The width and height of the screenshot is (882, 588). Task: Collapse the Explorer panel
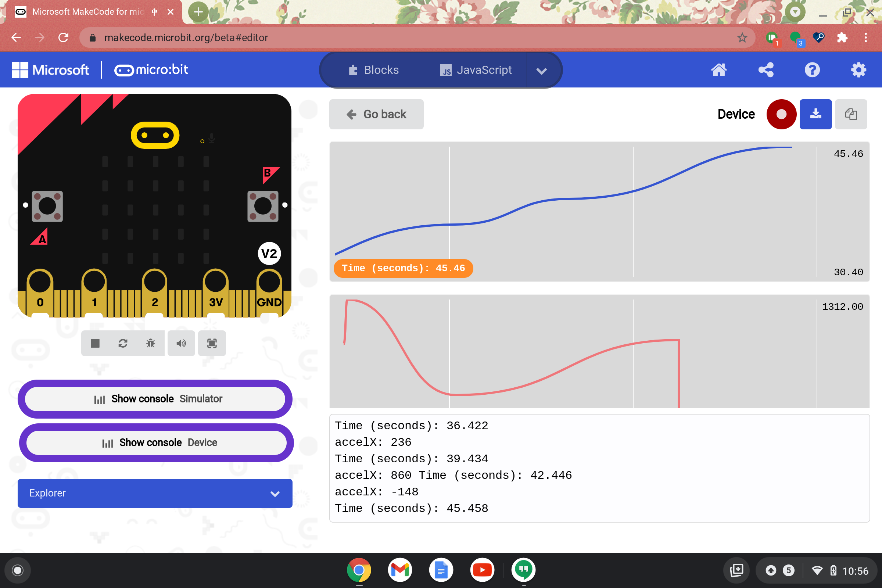(x=275, y=494)
